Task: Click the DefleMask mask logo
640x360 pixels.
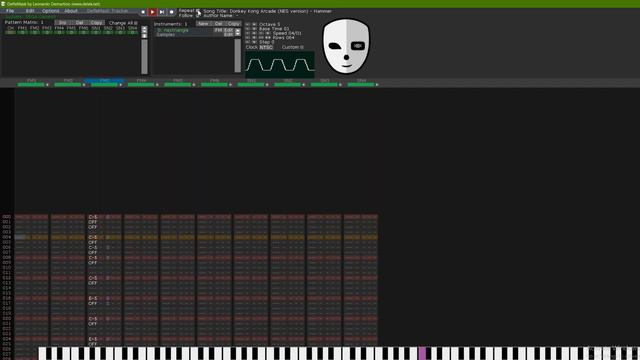Action: tap(346, 46)
